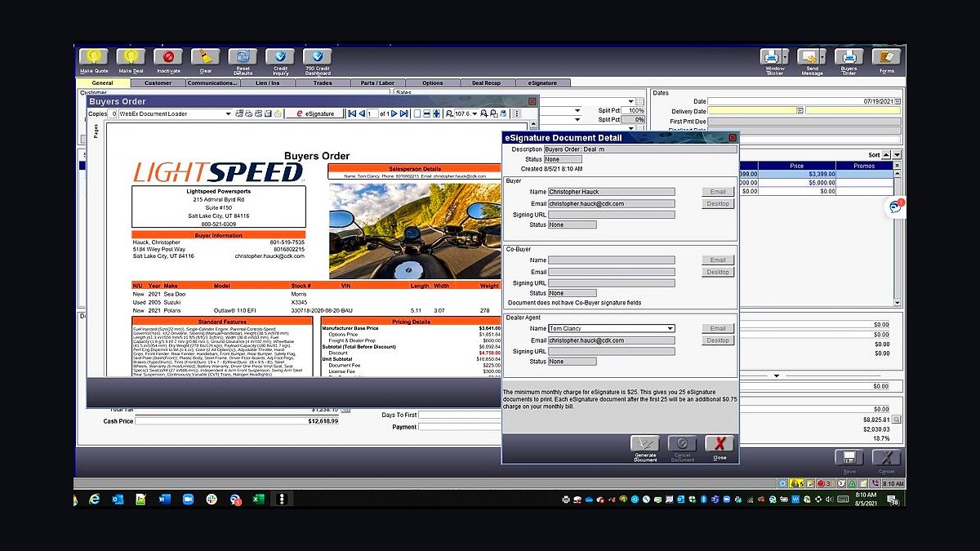Image resolution: width=980 pixels, height=551 pixels.
Task: Open Outlook from the taskbar
Action: click(x=118, y=498)
